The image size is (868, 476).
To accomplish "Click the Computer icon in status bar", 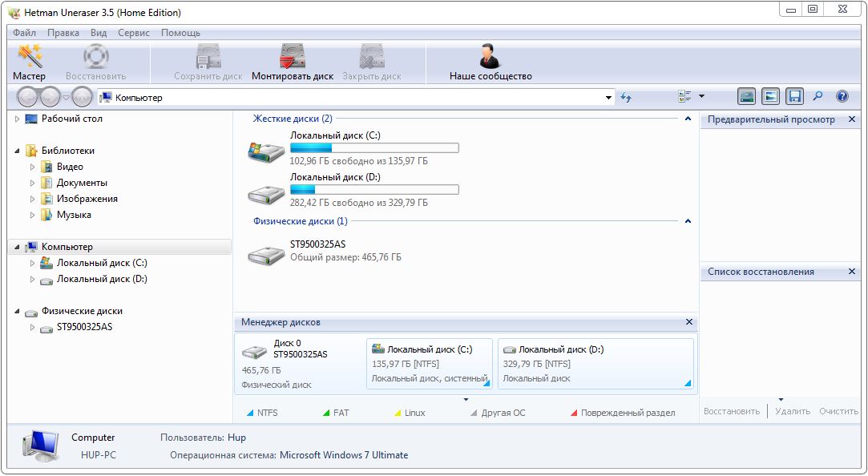I will tap(42, 446).
